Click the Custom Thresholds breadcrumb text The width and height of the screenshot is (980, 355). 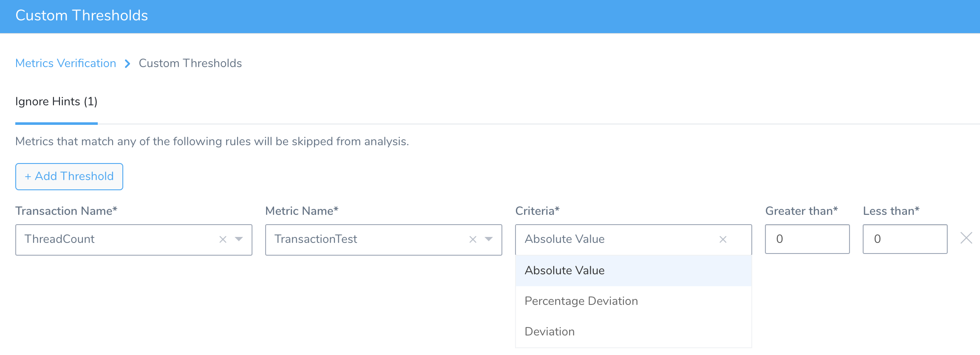190,63
